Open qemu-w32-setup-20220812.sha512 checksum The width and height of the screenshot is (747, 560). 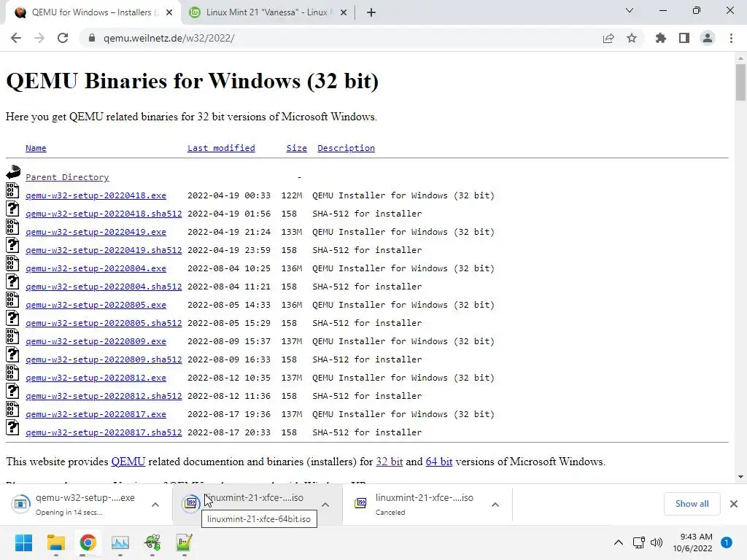(104, 396)
